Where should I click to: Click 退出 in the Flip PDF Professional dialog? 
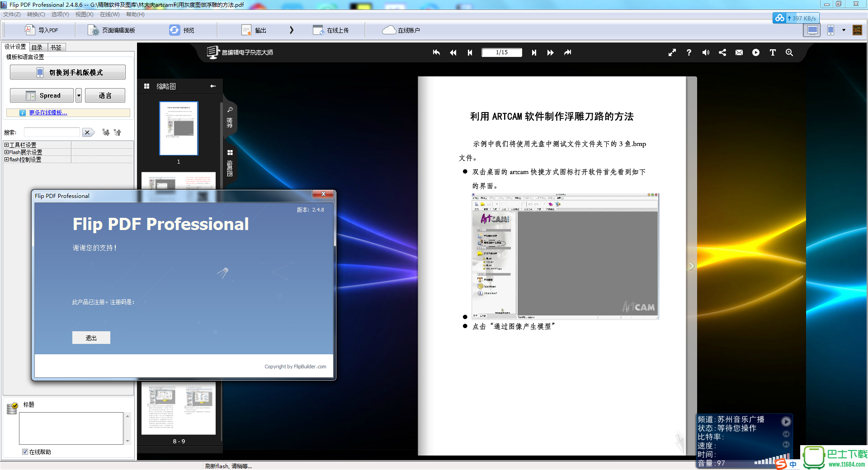click(91, 338)
